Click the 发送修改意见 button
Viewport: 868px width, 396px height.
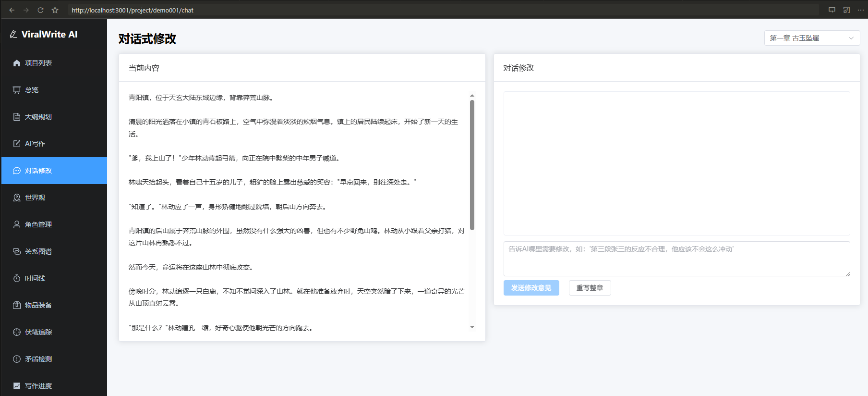click(531, 288)
